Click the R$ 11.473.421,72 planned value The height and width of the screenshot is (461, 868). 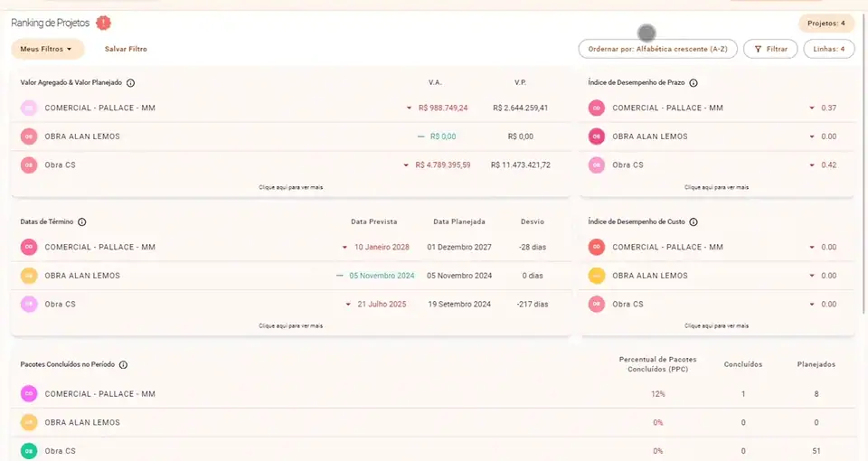click(521, 165)
